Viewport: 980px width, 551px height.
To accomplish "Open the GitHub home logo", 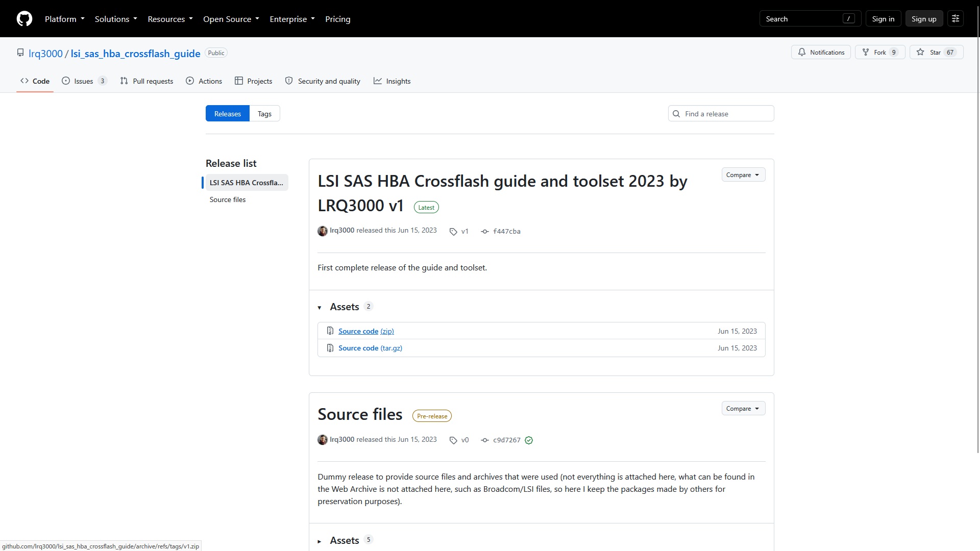I will click(x=24, y=19).
